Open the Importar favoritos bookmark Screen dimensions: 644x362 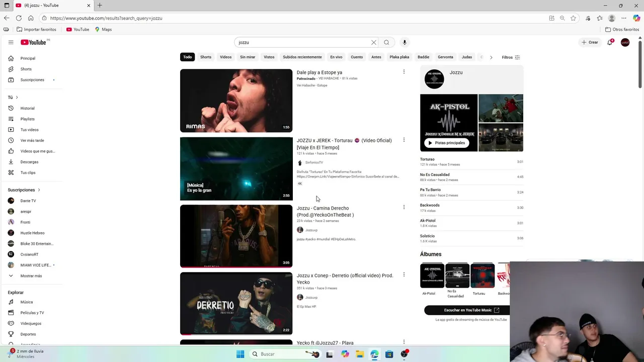(36, 30)
